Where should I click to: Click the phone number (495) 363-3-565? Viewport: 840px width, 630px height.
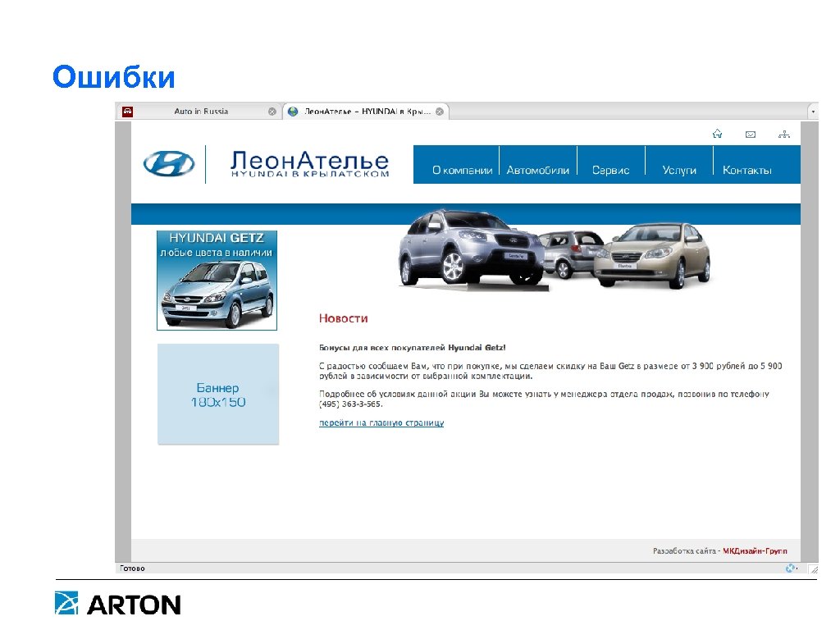pyautogui.click(x=350, y=404)
